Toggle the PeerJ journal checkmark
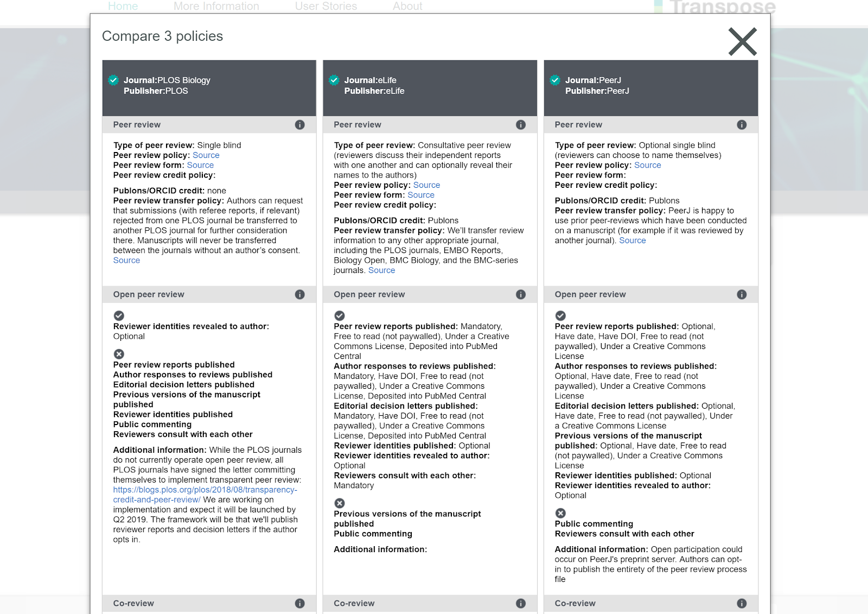 pyautogui.click(x=555, y=80)
